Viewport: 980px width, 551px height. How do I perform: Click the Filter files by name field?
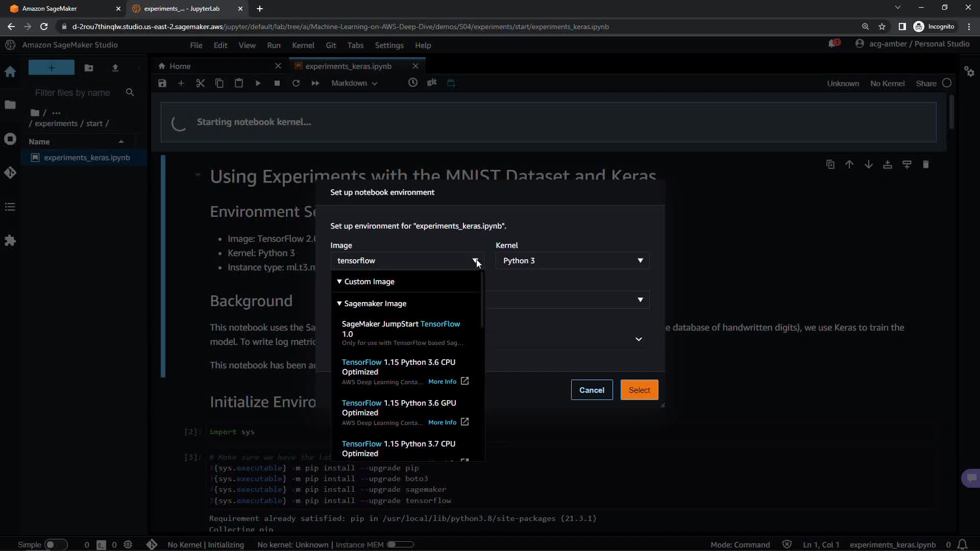[72, 93]
